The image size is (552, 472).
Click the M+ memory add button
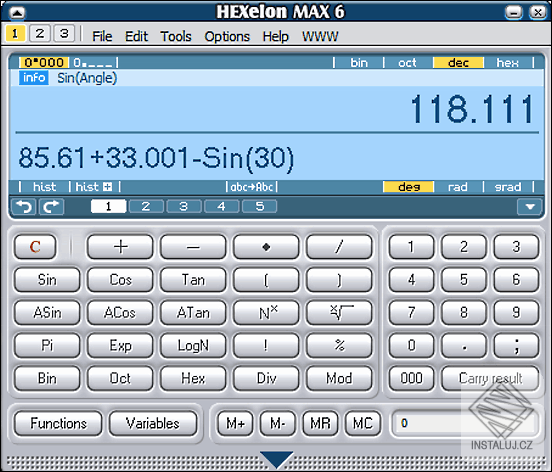tap(235, 423)
